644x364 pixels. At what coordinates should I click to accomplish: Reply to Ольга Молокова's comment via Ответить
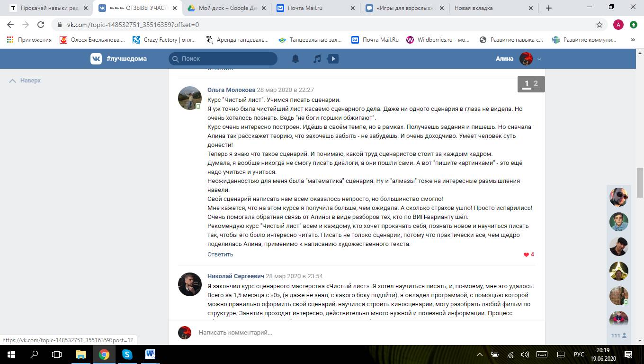pos(220,255)
